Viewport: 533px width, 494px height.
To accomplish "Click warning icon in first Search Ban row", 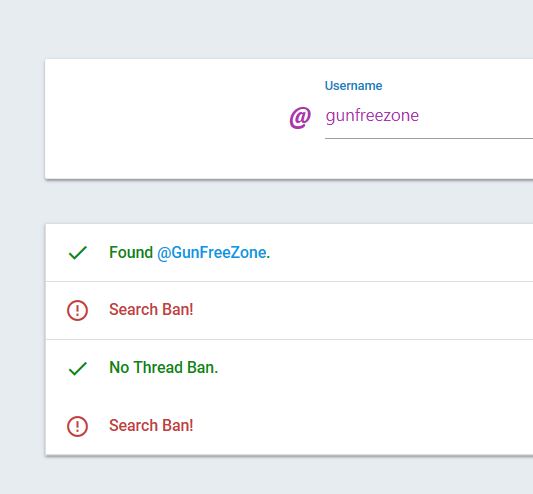I will click(78, 310).
